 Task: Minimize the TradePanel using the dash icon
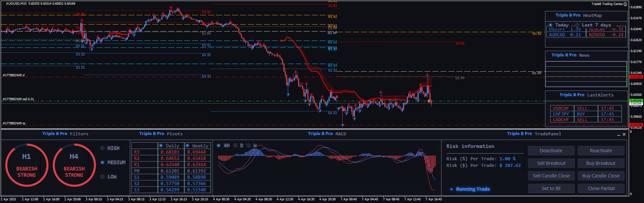coord(619,135)
